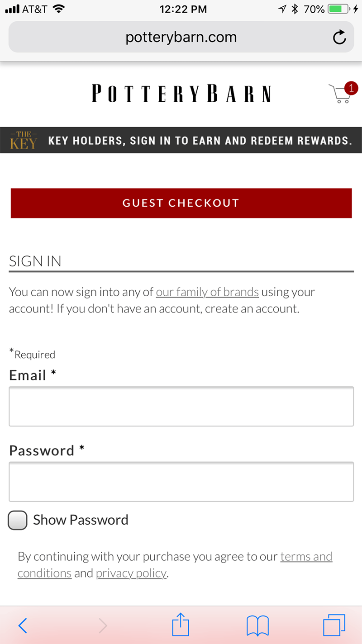
Task: Show open Safari tabs
Action: 334,625
